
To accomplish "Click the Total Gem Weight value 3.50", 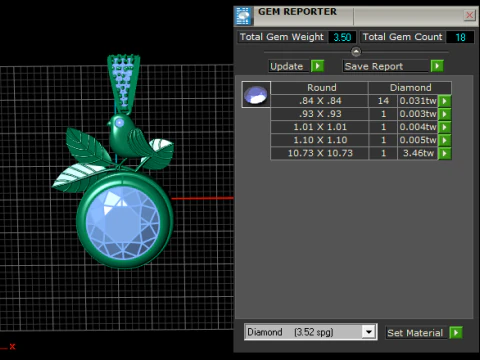I will click(x=342, y=37).
